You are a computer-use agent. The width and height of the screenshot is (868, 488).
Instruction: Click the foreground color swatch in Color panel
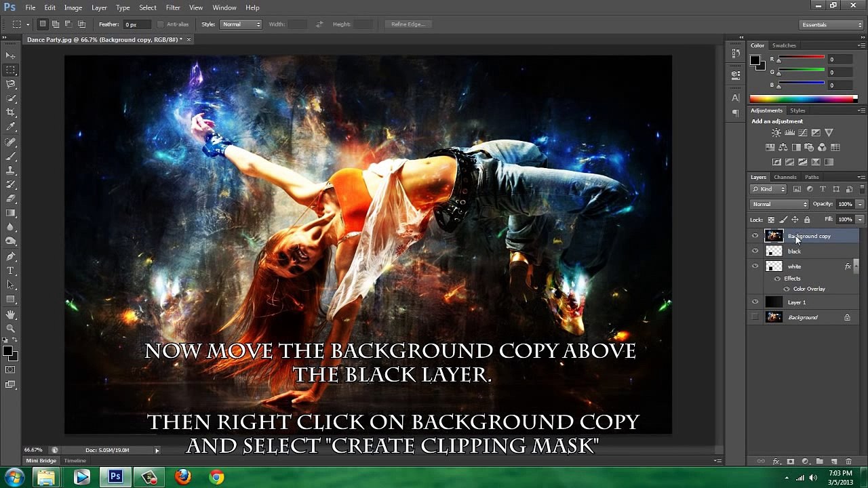coord(755,60)
